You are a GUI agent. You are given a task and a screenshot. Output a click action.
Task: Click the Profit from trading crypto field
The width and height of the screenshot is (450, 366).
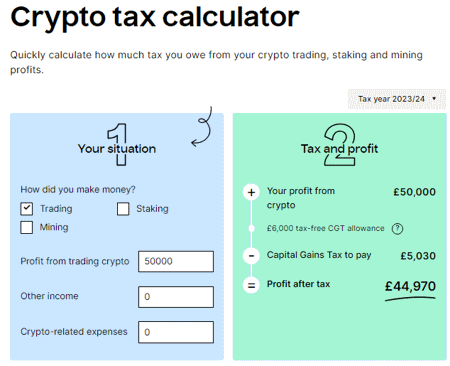click(x=176, y=261)
